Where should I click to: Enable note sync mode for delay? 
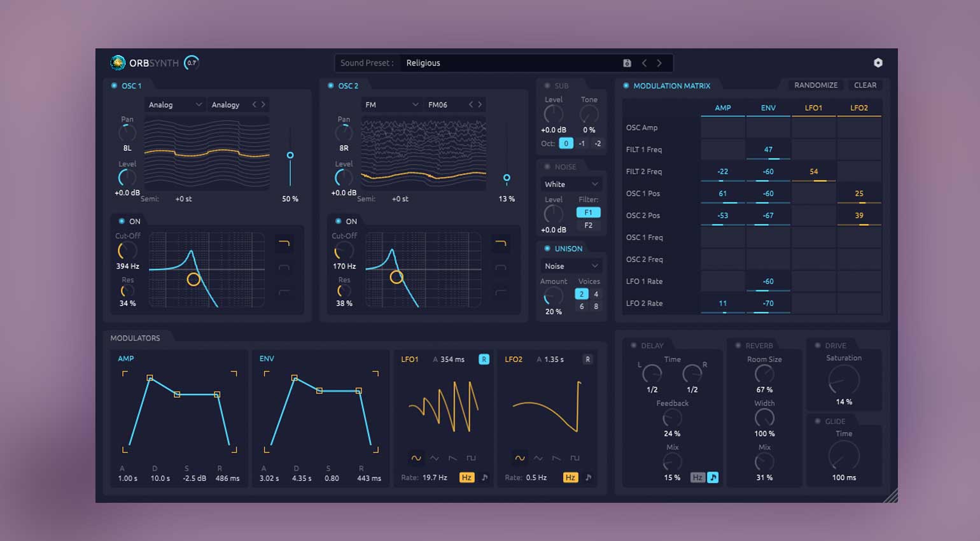point(713,477)
